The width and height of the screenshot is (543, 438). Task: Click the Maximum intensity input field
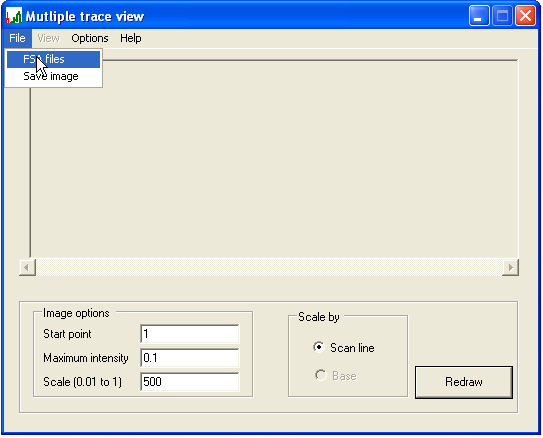click(x=190, y=358)
